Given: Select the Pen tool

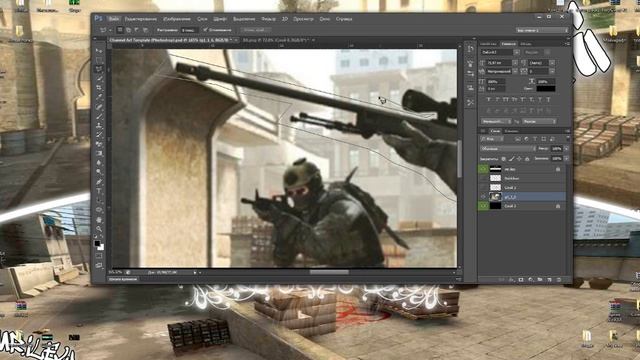Looking at the screenshot, I should pyautogui.click(x=99, y=182).
